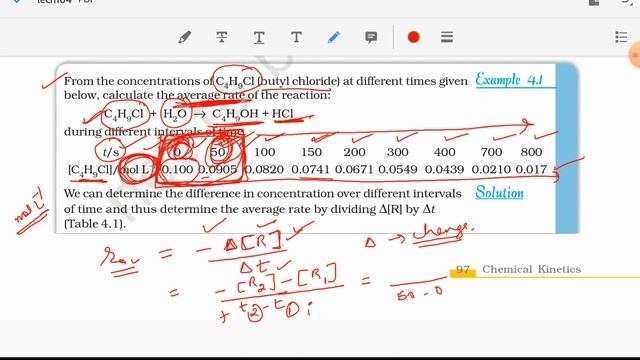Image resolution: width=640 pixels, height=360 pixels.
Task: Activate the plain text T tool
Action: [x=296, y=37]
